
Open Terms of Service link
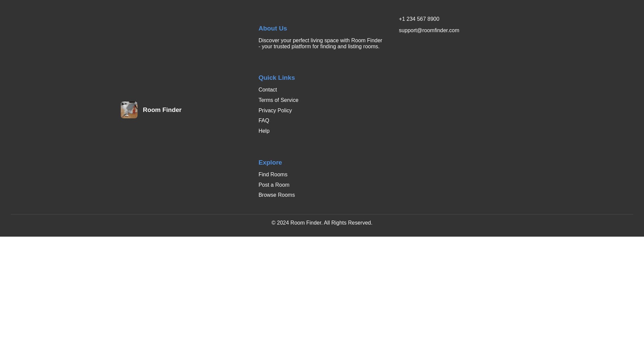pos(278,100)
